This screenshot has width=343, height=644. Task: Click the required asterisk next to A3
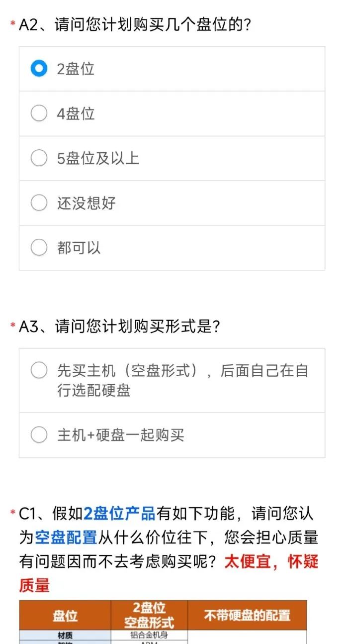point(12,327)
